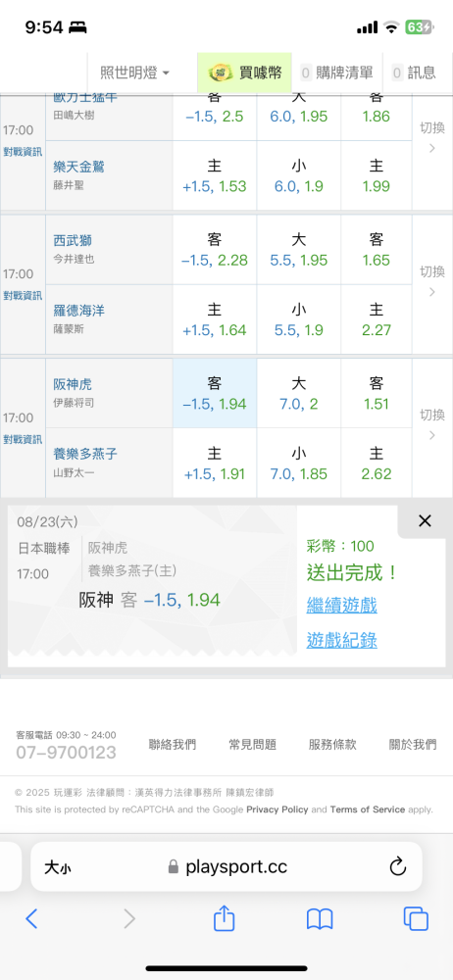Screen dimensions: 453x980
Task: Open 服務條款 footer link
Action: 332,745
